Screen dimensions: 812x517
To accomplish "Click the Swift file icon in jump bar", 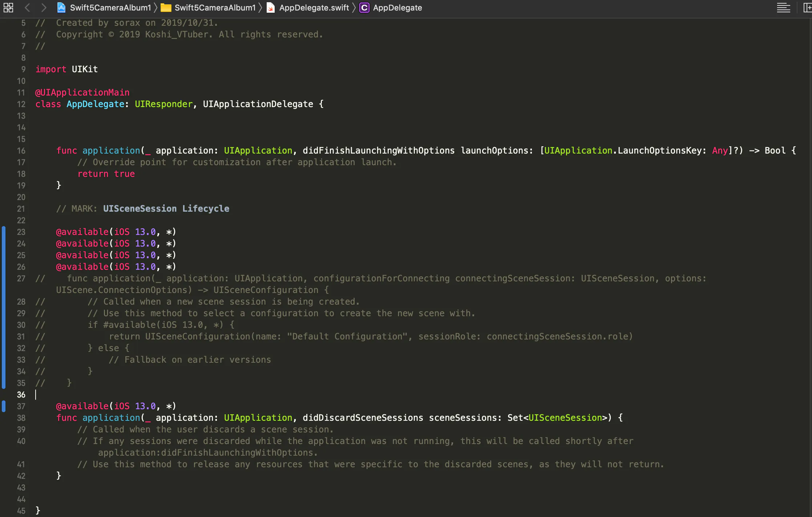I will point(271,8).
